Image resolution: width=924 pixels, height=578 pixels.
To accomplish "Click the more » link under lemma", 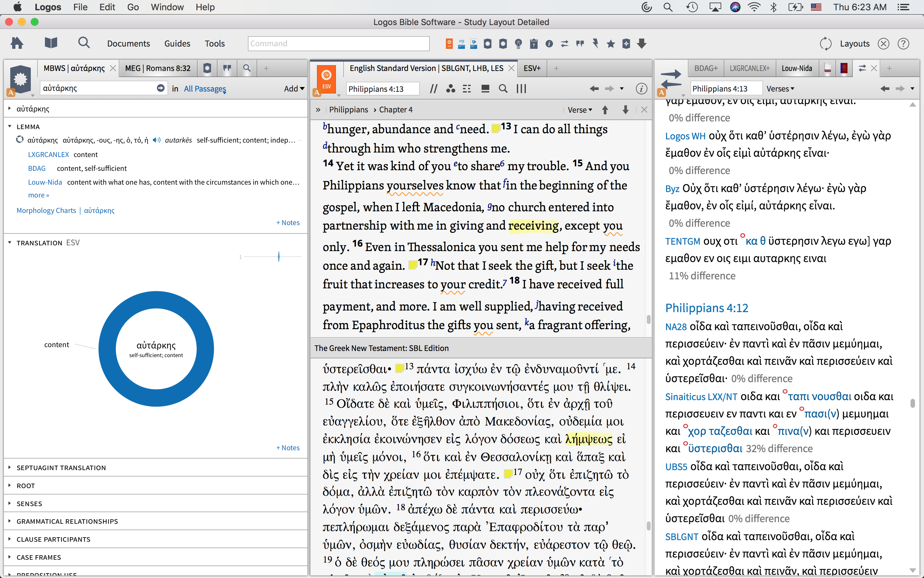I will [x=38, y=195].
